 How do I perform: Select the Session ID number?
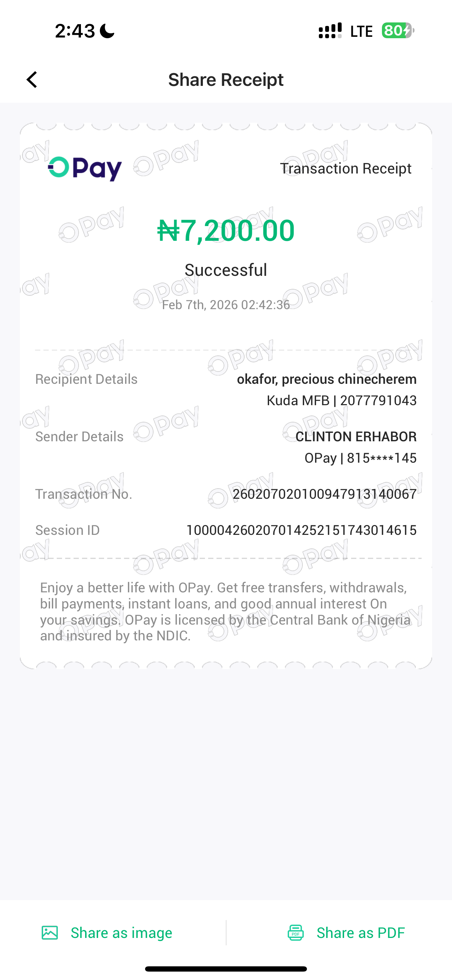(x=301, y=530)
